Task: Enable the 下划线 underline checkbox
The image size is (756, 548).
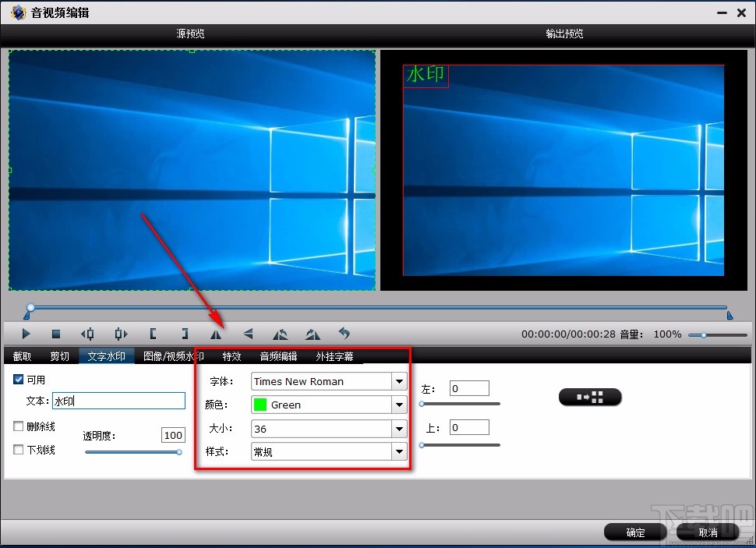Action: 19,450
